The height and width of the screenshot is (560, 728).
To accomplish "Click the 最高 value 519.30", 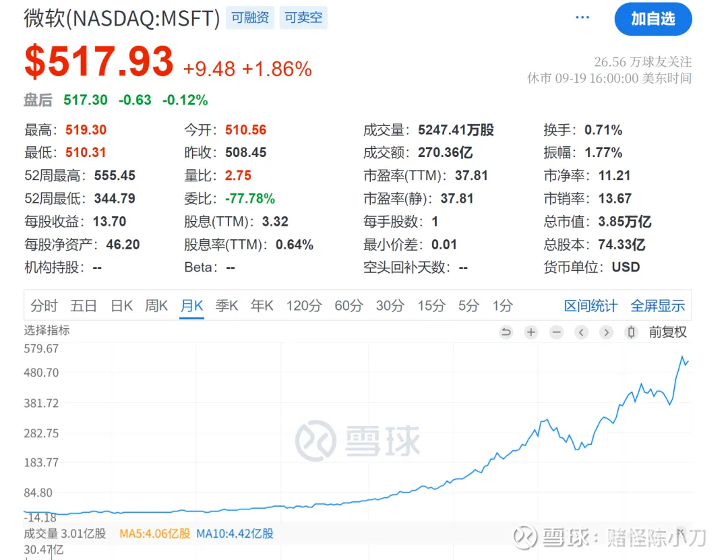I will (x=86, y=129).
